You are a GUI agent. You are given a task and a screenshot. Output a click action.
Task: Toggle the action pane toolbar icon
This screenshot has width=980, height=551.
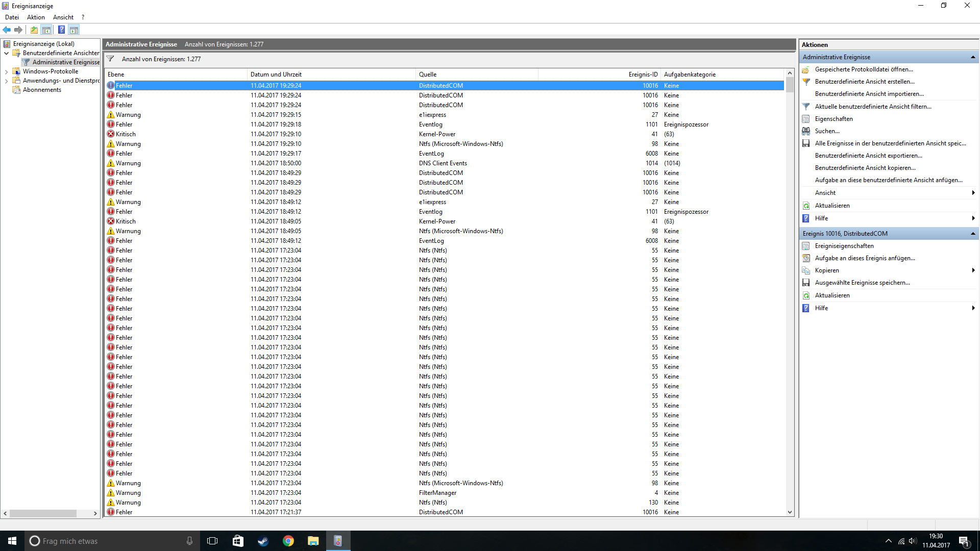[74, 30]
